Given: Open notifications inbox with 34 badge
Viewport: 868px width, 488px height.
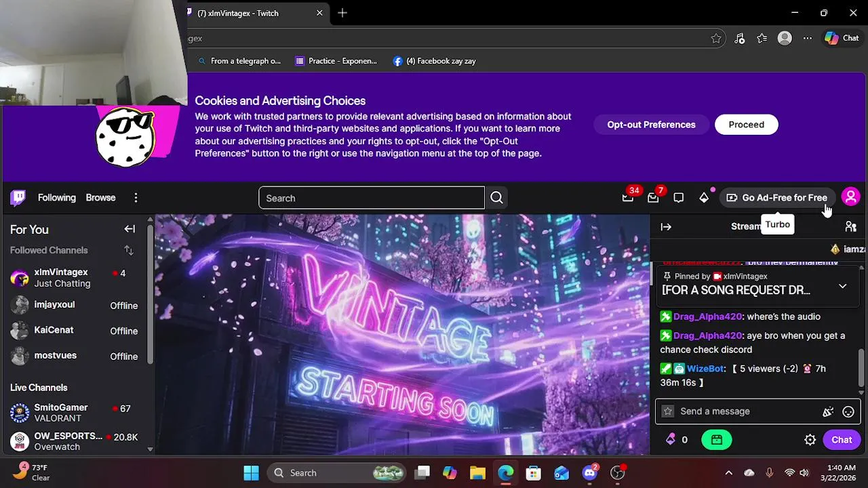Looking at the screenshot, I should tap(628, 198).
